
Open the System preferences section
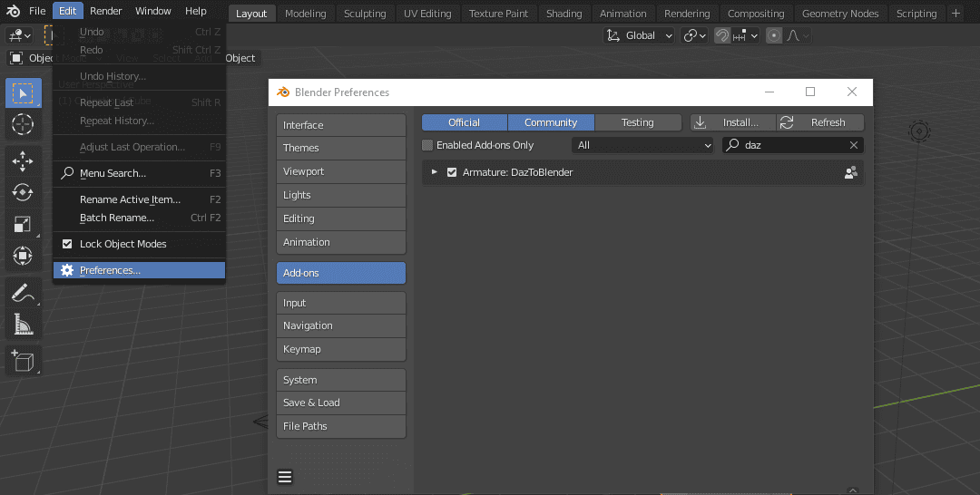tap(341, 380)
